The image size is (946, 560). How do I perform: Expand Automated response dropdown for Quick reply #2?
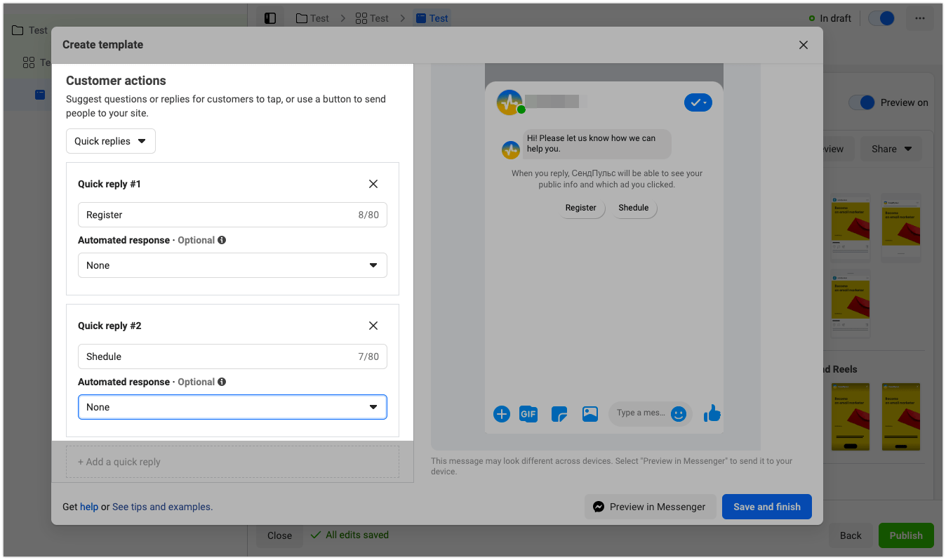pyautogui.click(x=232, y=407)
